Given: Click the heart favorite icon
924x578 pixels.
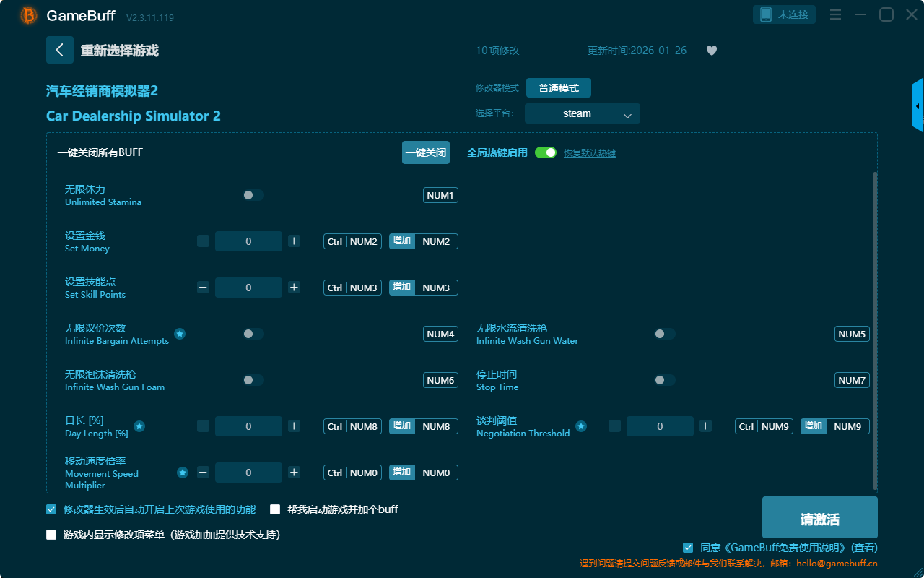Looking at the screenshot, I should click(711, 51).
